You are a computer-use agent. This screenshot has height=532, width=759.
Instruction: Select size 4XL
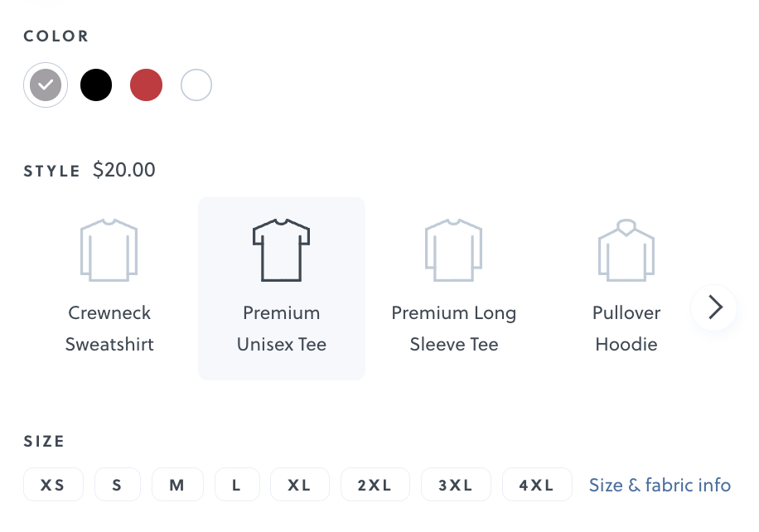point(537,485)
